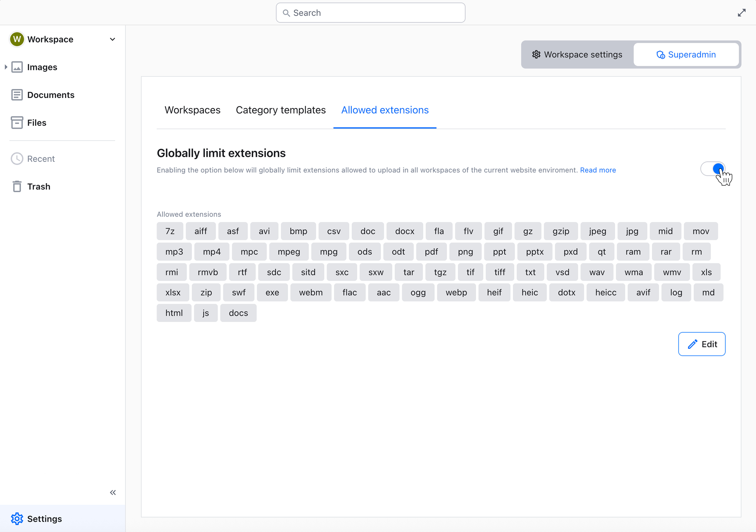Toggle the Globally limit extensions switch
Screen dimensions: 756x532
point(713,169)
